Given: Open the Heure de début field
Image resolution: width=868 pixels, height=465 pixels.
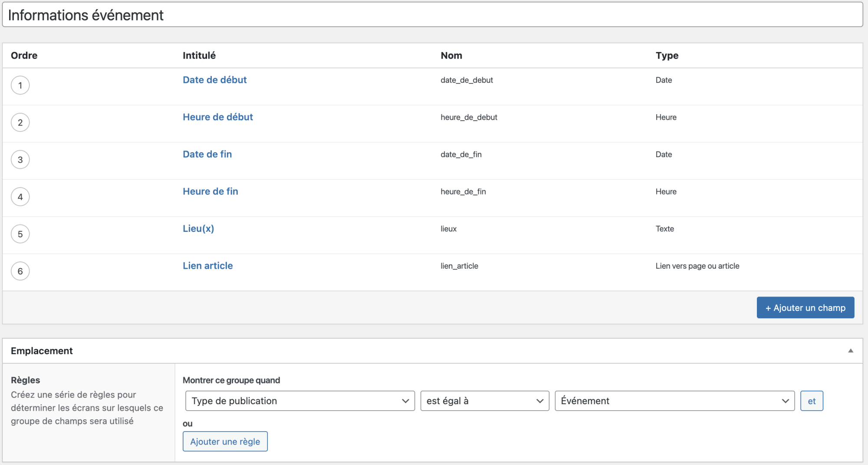Looking at the screenshot, I should (x=217, y=117).
